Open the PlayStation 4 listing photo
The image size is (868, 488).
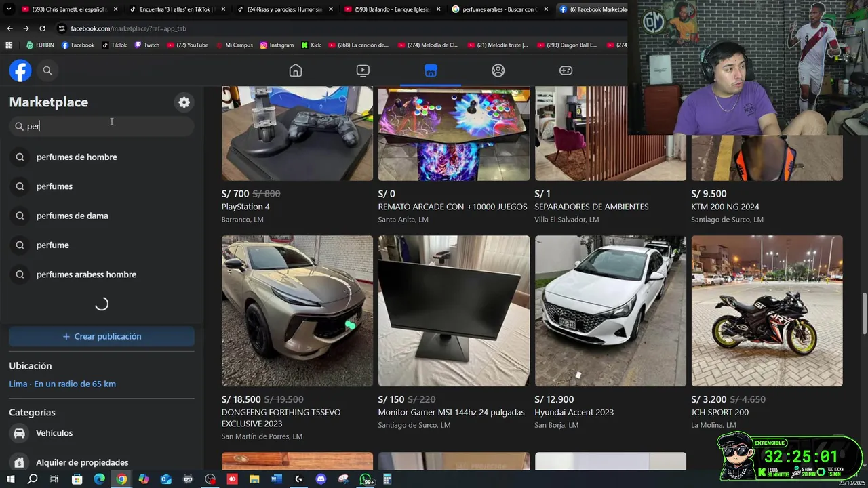(x=297, y=134)
